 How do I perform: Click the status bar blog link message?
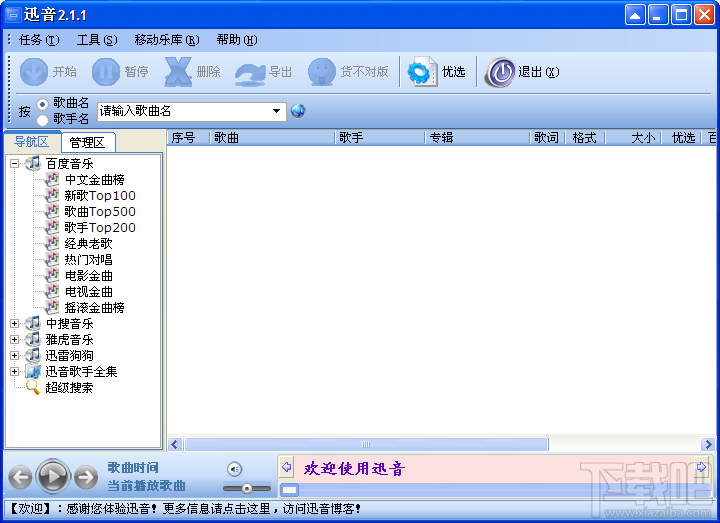coord(186,508)
